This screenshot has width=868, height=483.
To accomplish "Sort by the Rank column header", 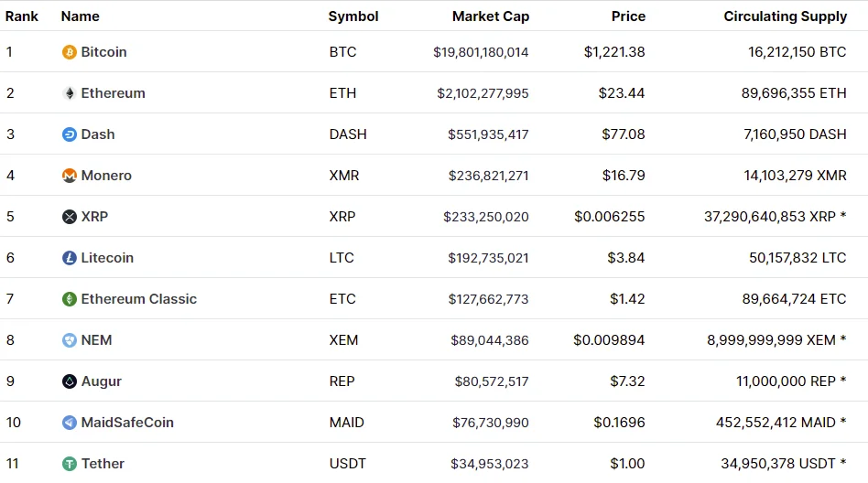I will (x=22, y=16).
